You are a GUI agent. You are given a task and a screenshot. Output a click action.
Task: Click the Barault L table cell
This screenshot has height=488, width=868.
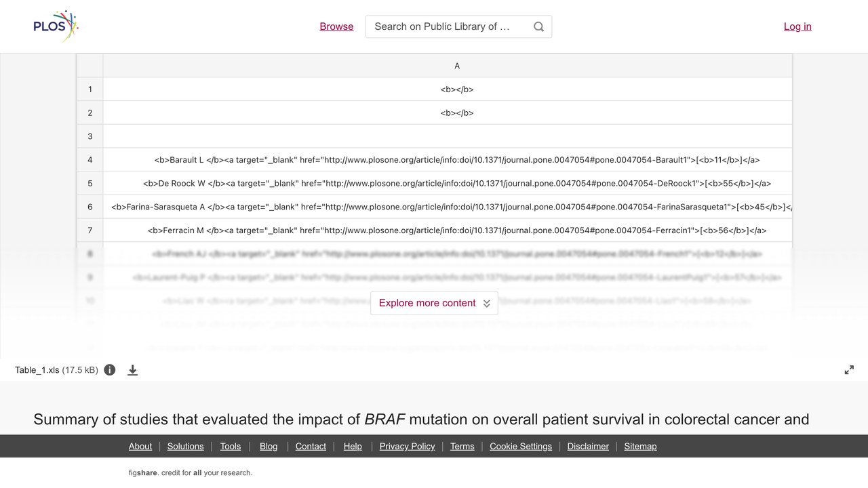[448, 160]
